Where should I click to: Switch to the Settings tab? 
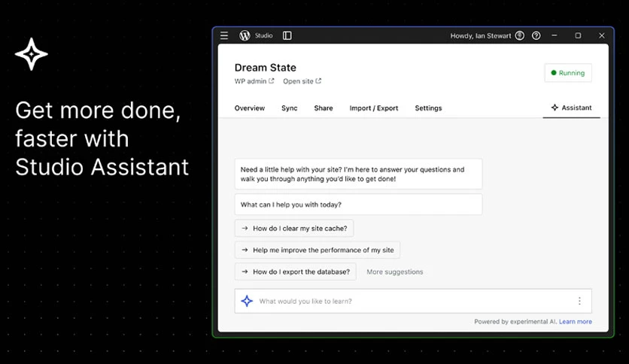coord(428,108)
